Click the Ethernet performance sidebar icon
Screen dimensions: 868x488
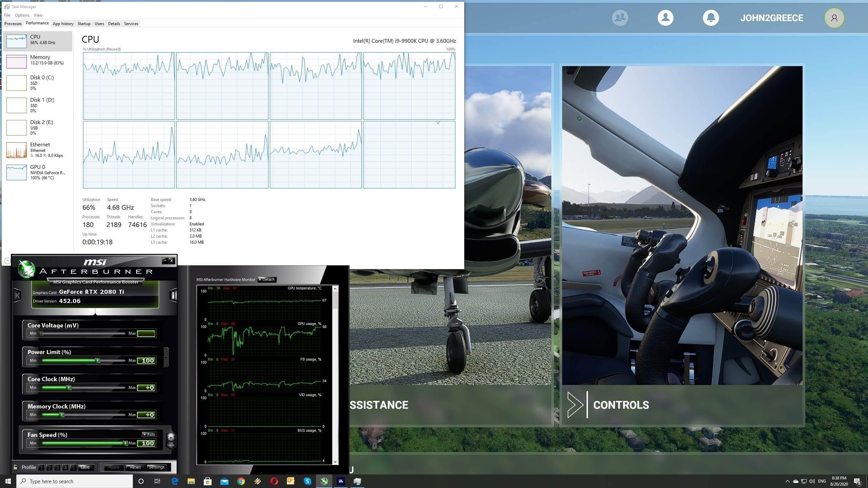tap(17, 149)
